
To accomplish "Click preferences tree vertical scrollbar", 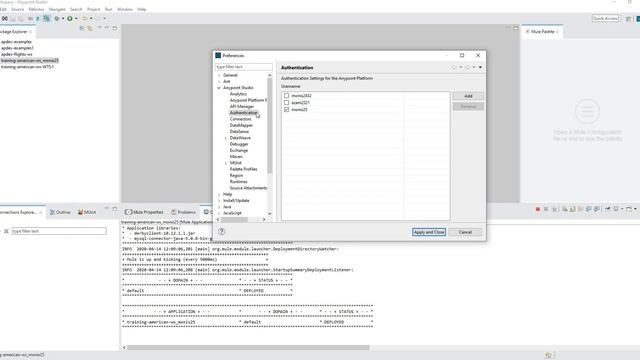I will pos(269,126).
